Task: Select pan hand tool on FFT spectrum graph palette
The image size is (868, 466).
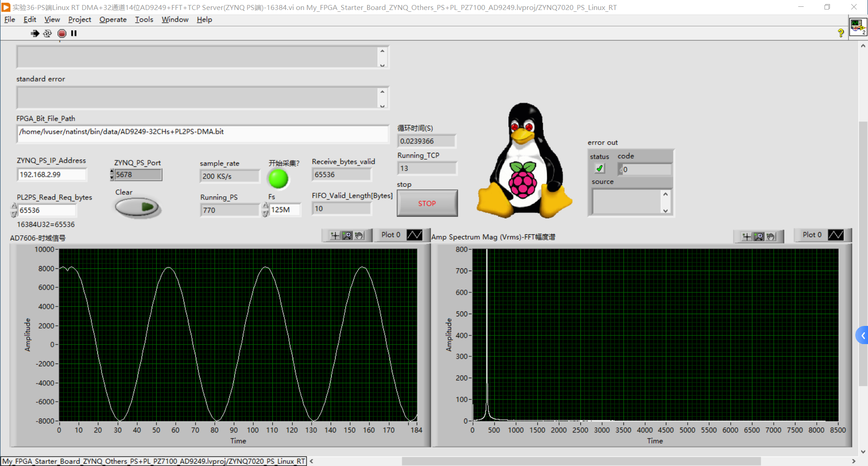Action: [771, 236]
